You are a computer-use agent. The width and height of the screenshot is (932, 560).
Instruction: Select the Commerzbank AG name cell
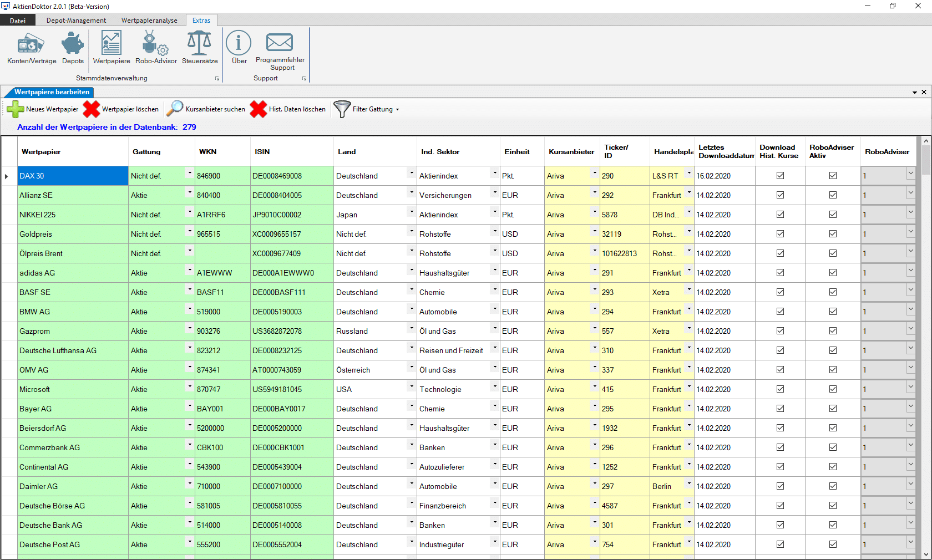[x=73, y=447]
